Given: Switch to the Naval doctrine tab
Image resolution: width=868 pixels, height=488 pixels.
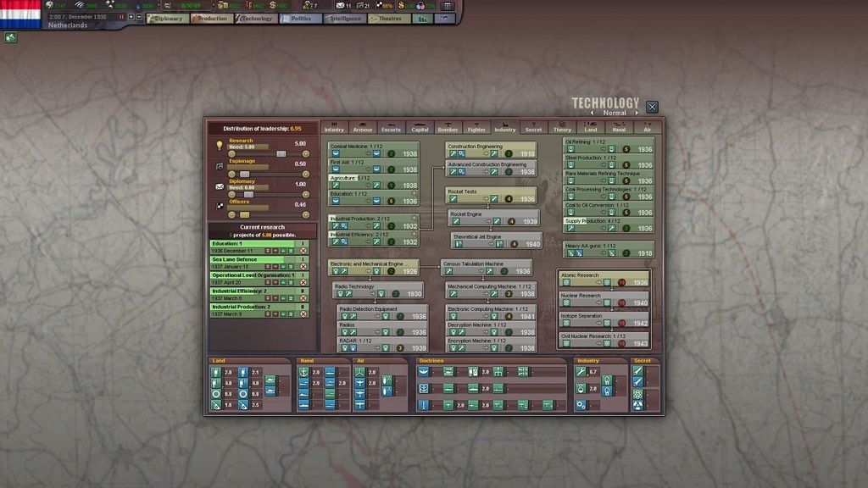Looking at the screenshot, I should 619,128.
